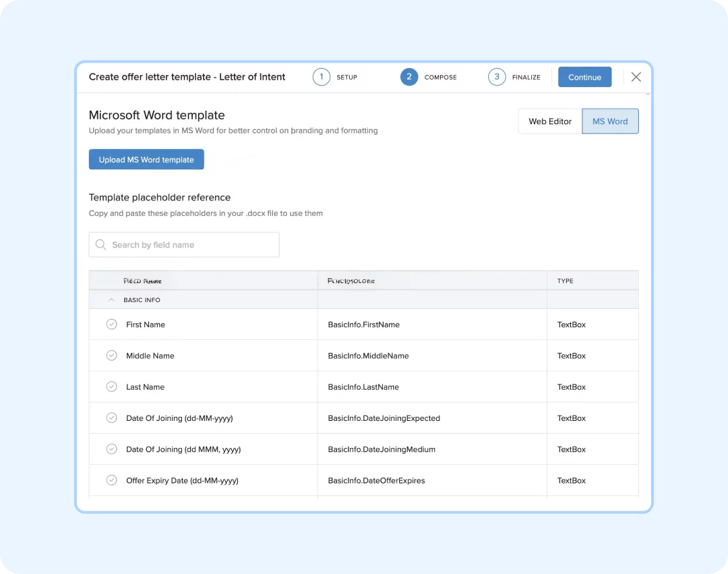Click the First Name field label
Viewport: 728px width, 574px height.
(146, 324)
